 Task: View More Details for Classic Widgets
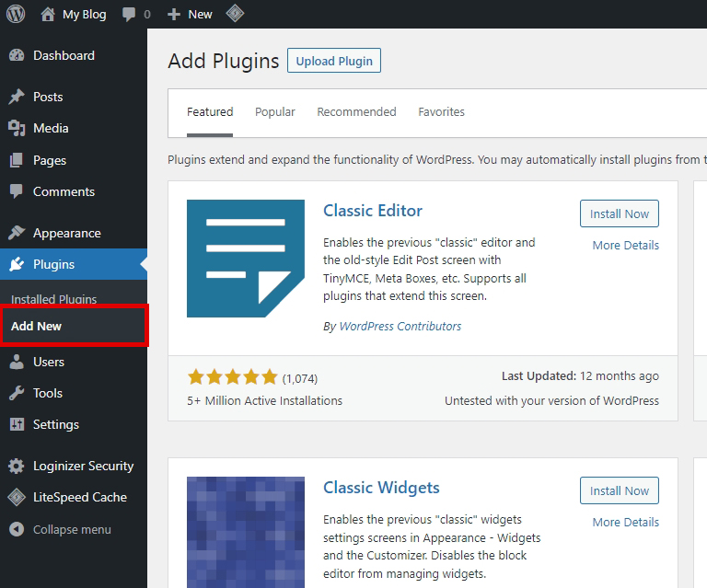click(625, 523)
